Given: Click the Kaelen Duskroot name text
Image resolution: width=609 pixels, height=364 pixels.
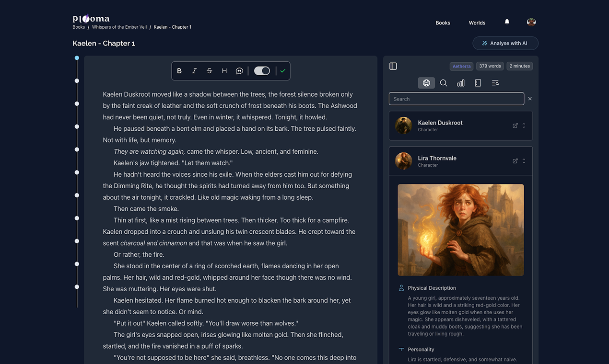Looking at the screenshot, I should (440, 123).
